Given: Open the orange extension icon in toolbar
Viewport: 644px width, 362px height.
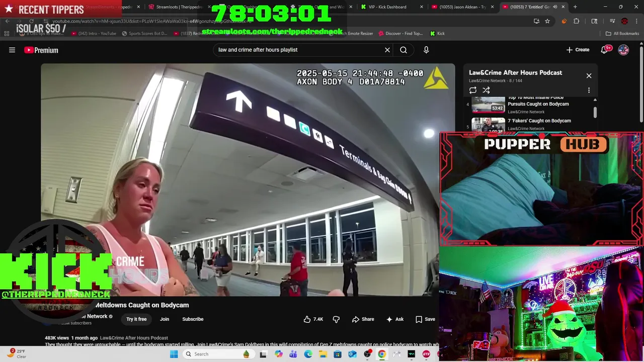Looking at the screenshot, I should click(564, 21).
